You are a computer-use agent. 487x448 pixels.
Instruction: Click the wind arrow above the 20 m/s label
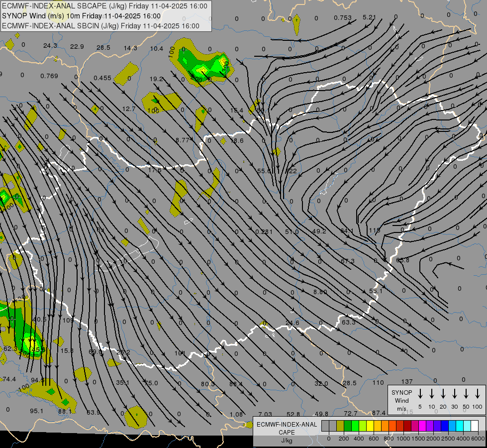pyautogui.click(x=443, y=394)
